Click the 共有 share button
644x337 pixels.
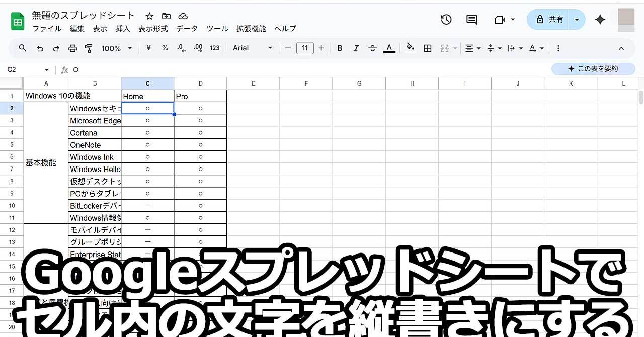(x=549, y=20)
